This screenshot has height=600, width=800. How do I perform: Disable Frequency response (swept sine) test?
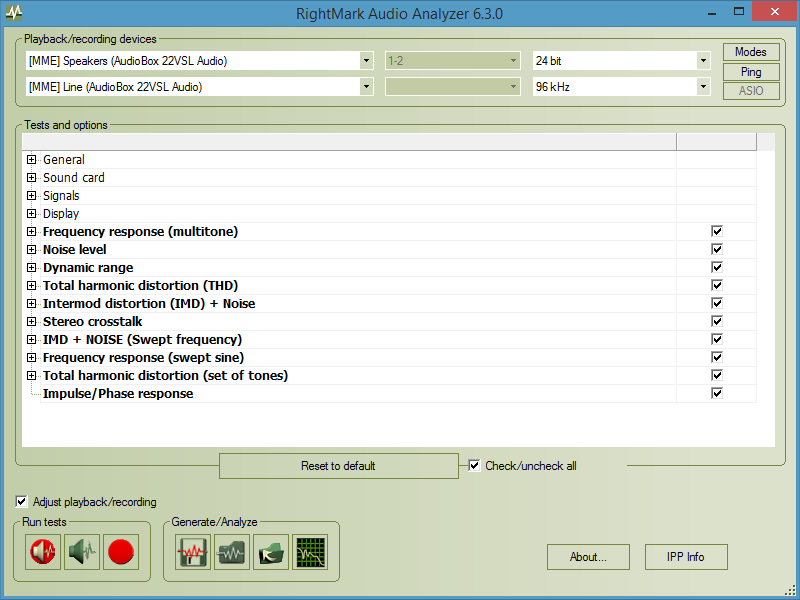pos(717,357)
